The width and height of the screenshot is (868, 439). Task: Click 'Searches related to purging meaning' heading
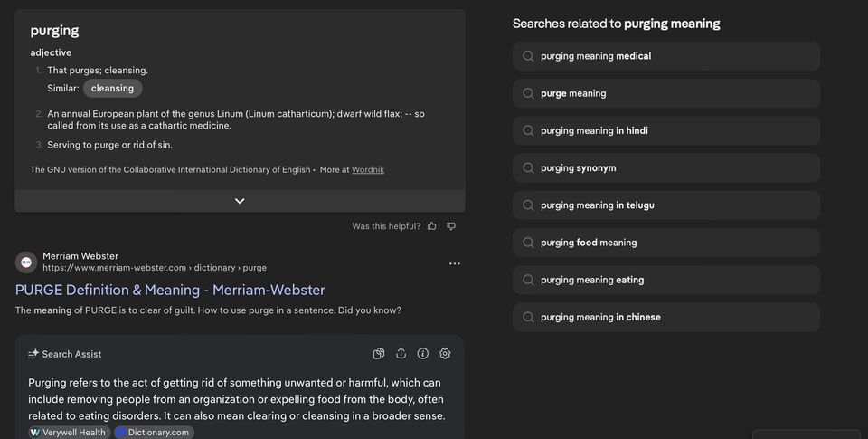pos(616,24)
